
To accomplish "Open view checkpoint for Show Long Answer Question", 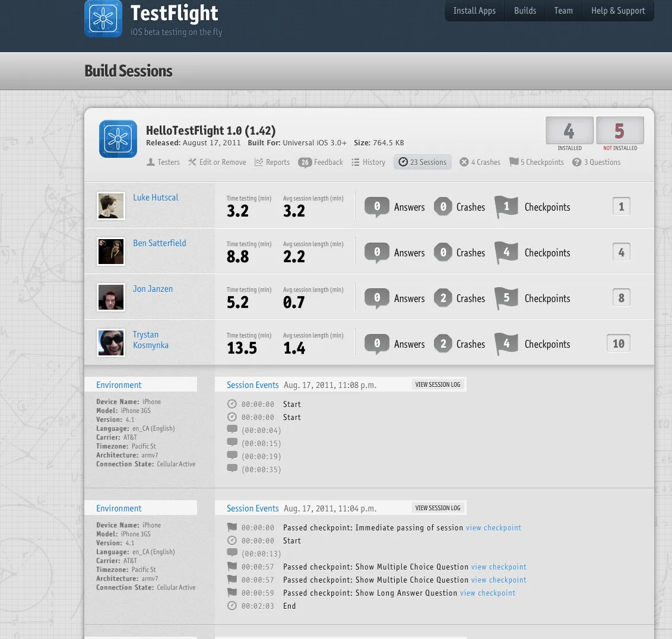I will click(x=487, y=593).
